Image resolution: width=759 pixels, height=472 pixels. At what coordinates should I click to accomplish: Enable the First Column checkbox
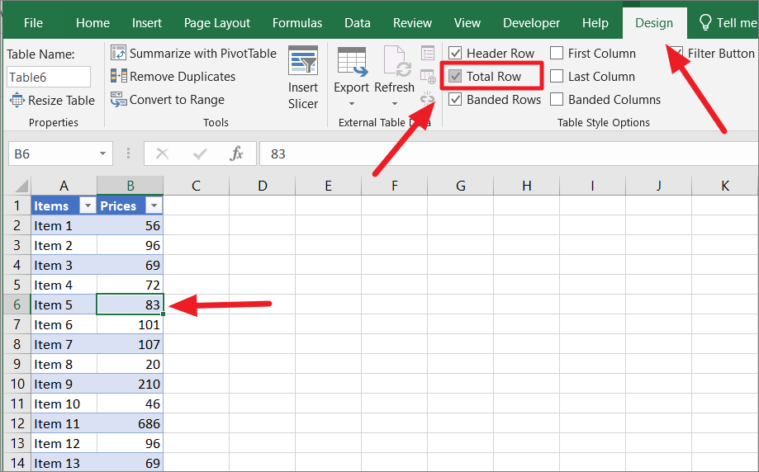pyautogui.click(x=557, y=53)
